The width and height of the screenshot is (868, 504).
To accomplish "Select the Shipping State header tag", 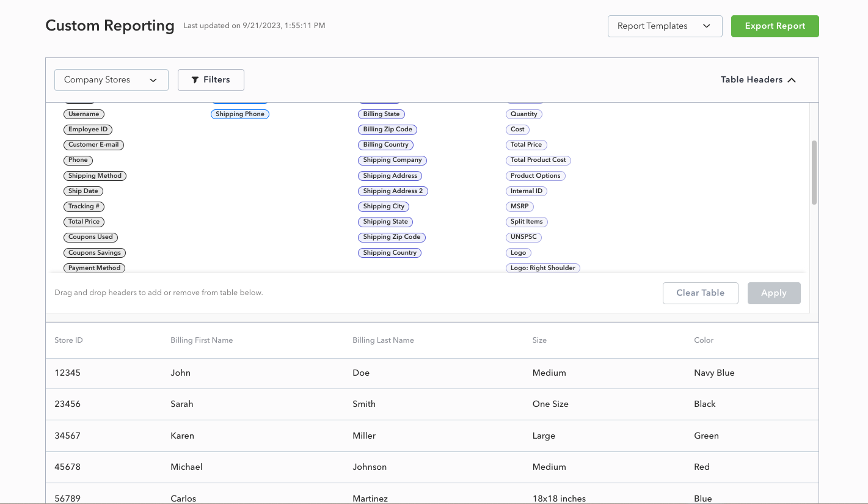I will [385, 222].
